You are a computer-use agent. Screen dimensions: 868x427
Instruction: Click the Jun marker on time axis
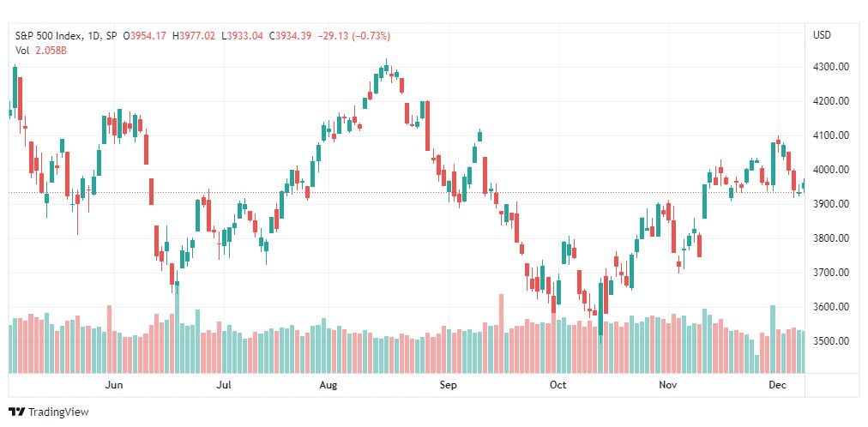(x=113, y=385)
